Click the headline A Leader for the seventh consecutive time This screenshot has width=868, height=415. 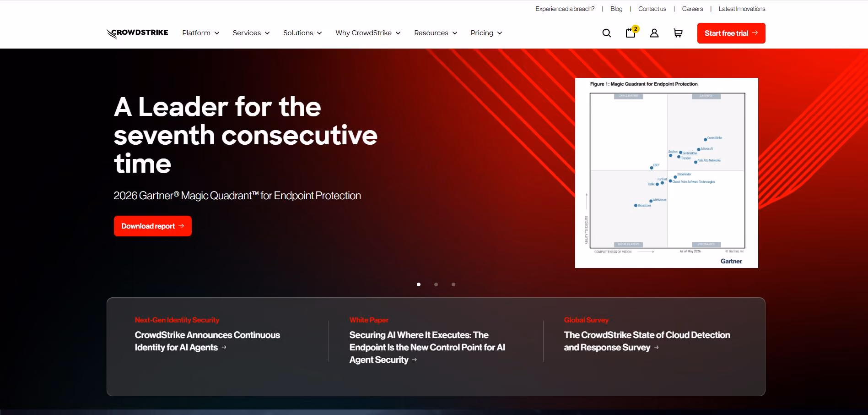(246, 135)
